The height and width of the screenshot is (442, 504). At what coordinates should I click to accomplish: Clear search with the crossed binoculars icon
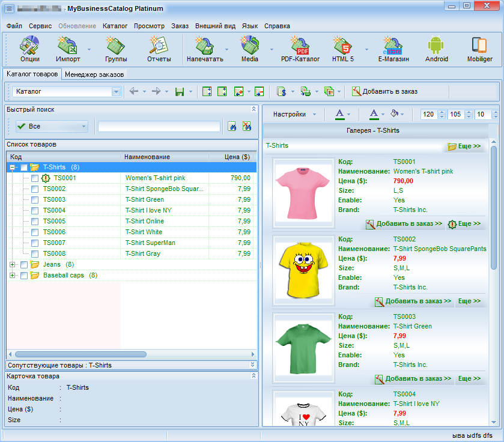[x=247, y=126]
